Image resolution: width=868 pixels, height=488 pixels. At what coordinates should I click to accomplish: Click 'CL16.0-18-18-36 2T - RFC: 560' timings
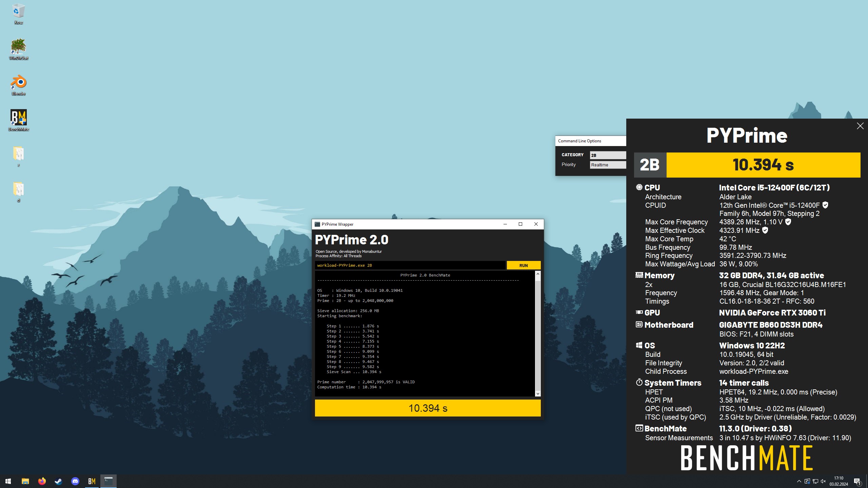pos(767,301)
